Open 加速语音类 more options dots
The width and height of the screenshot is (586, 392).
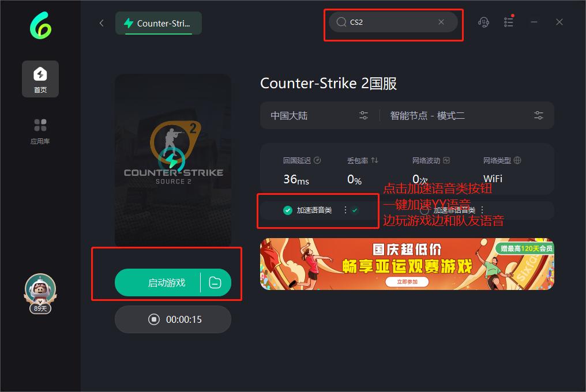[x=345, y=210]
